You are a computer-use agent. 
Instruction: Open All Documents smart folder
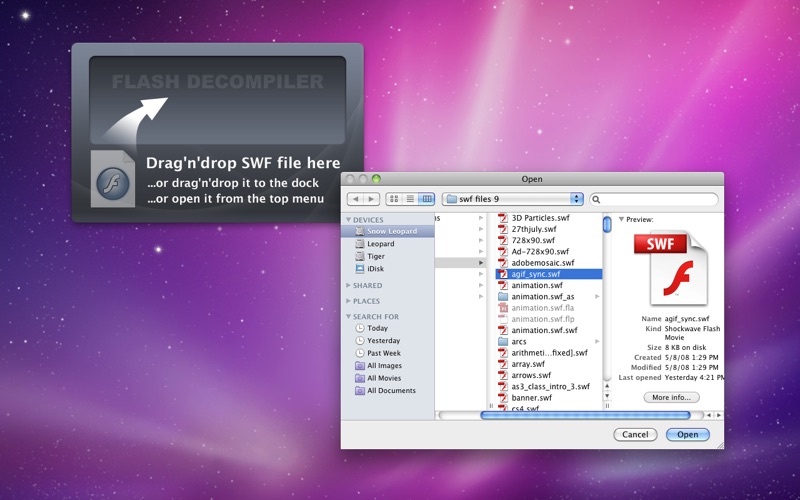pos(388,390)
